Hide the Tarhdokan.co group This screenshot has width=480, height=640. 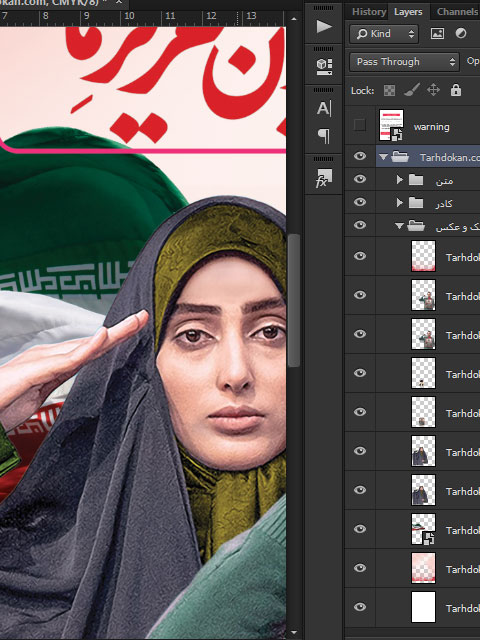point(360,156)
